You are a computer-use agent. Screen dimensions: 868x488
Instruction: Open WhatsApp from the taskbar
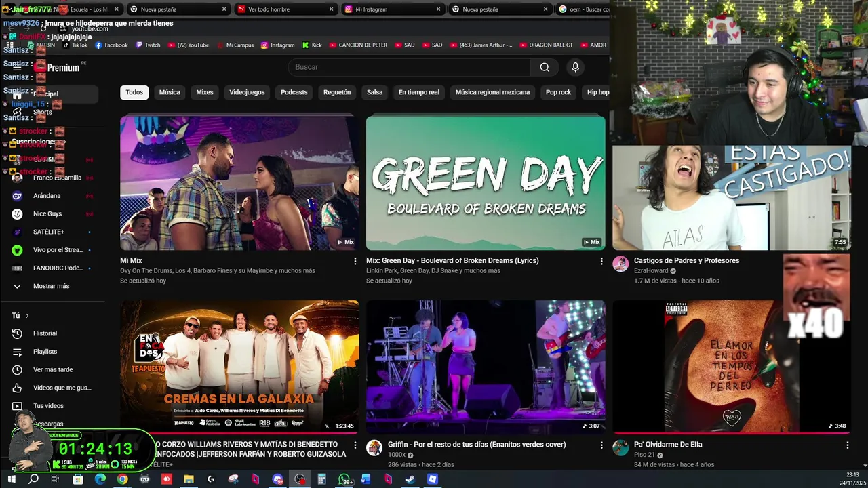click(x=344, y=479)
